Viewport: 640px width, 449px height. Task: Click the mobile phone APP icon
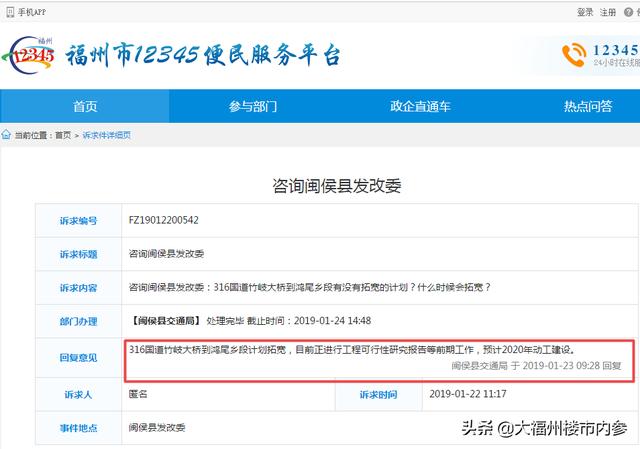pyautogui.click(x=8, y=12)
